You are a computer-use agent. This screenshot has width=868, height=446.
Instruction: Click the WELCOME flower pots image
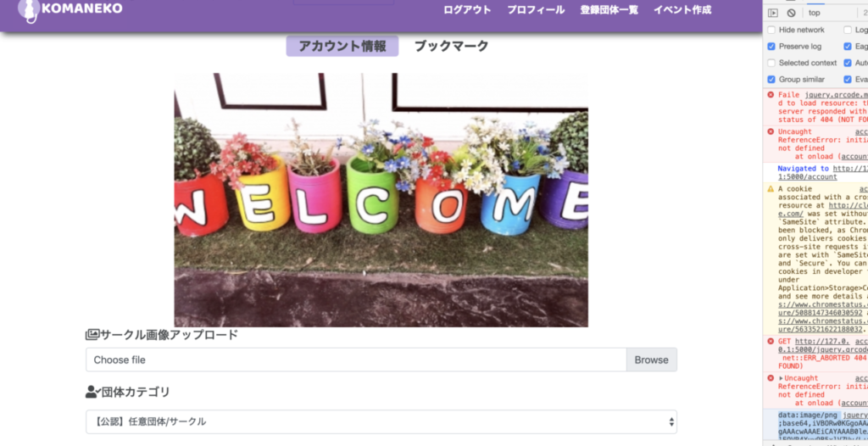(381, 200)
